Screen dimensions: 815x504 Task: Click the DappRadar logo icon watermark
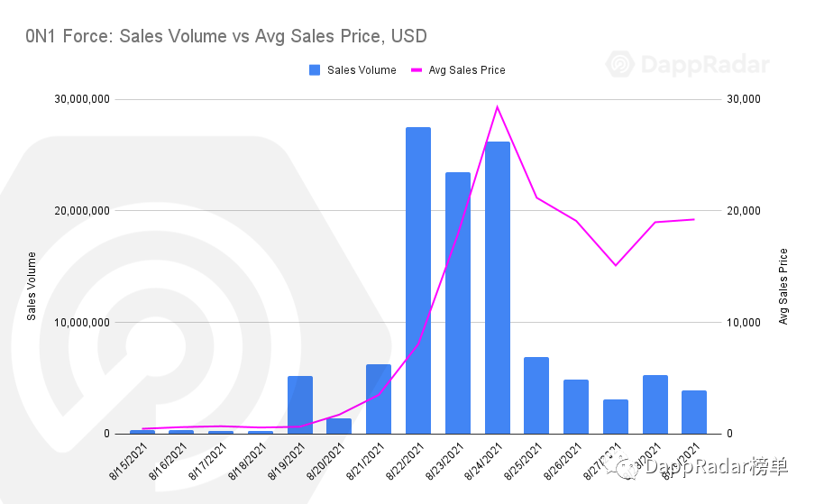(621, 65)
